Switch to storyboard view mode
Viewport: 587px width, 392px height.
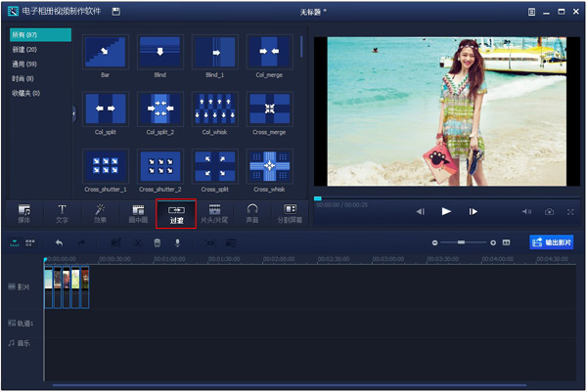(x=30, y=243)
